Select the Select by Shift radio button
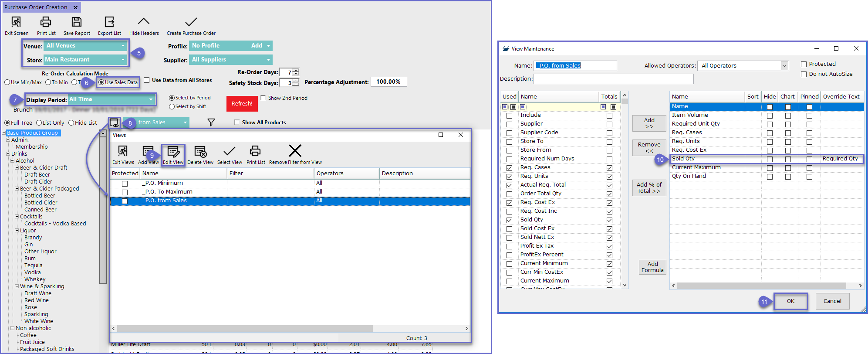The width and height of the screenshot is (868, 354). [x=172, y=106]
